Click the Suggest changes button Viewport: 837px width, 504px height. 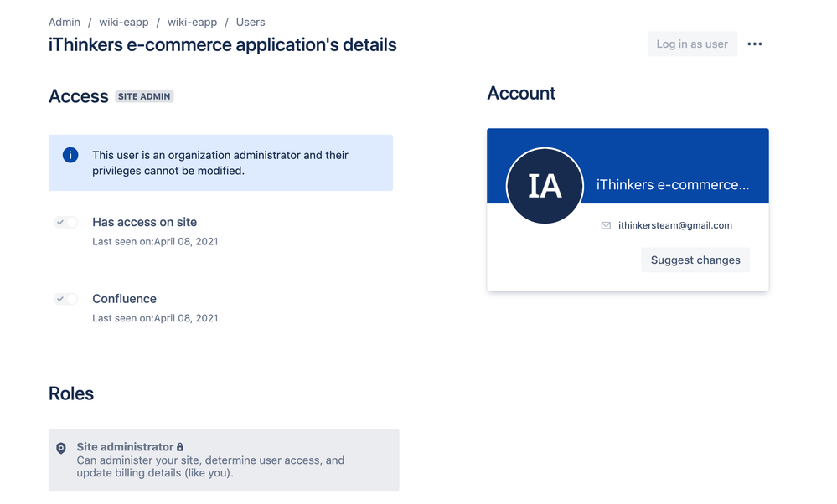click(x=695, y=260)
